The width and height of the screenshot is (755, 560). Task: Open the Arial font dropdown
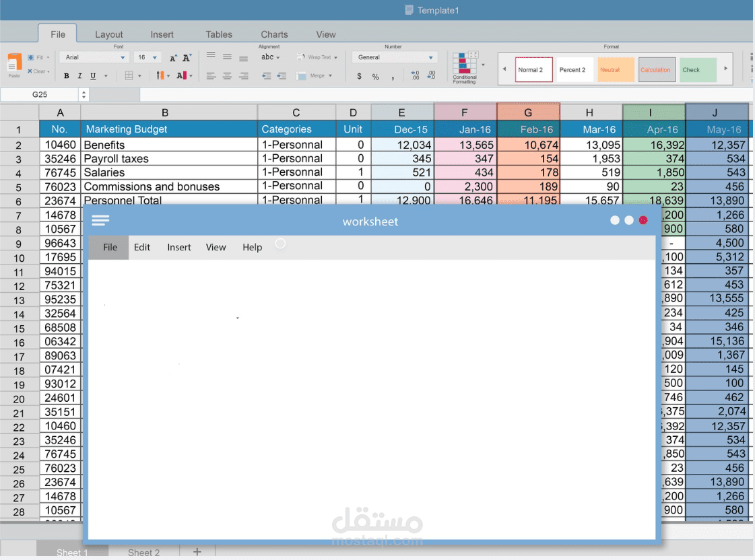pos(123,57)
